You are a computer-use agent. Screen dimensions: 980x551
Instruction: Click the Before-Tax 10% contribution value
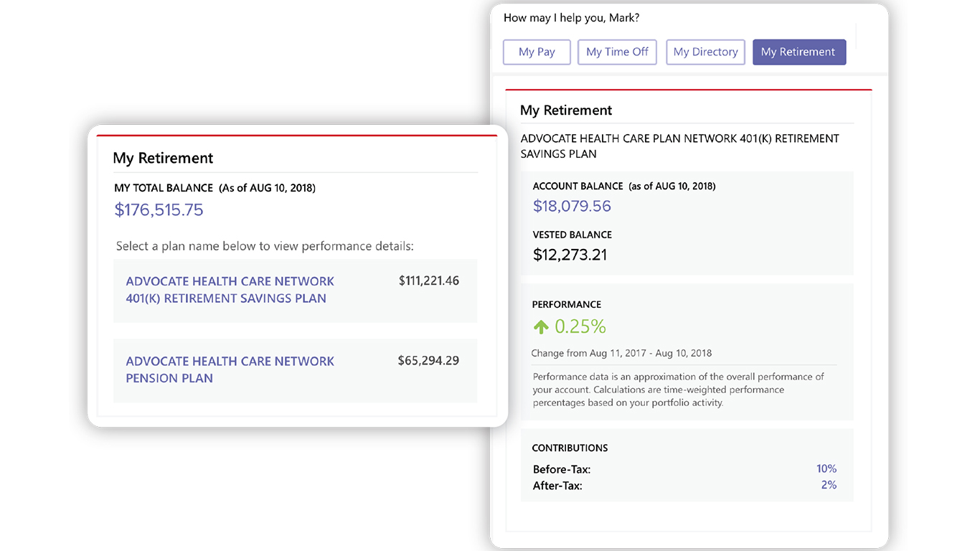[x=826, y=469]
